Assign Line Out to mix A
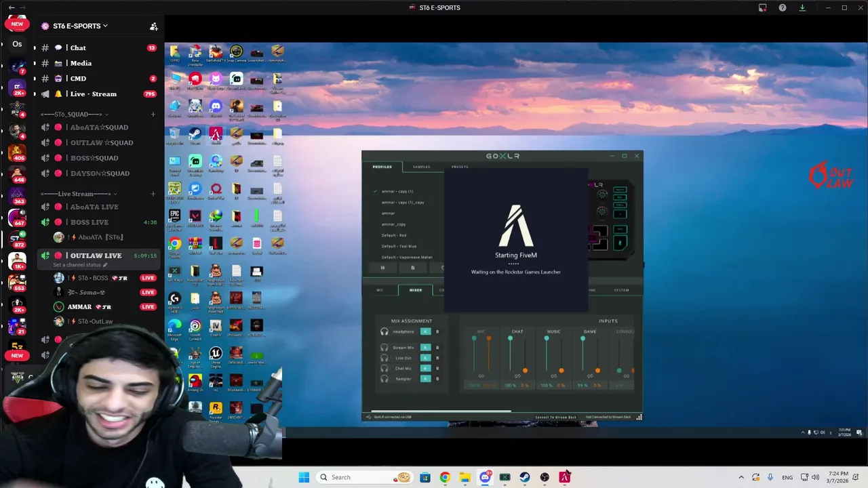Screen dimensions: 868x488 coord(425,358)
